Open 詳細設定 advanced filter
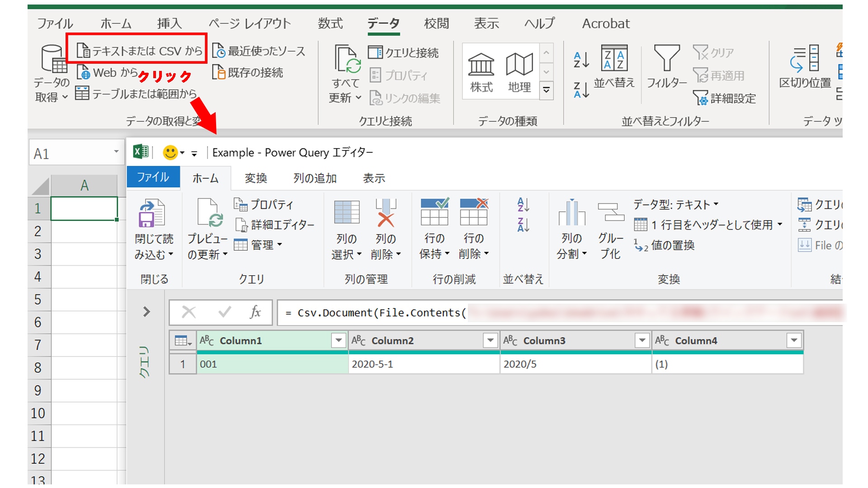Image resolution: width=868 pixels, height=488 pixels. point(724,98)
